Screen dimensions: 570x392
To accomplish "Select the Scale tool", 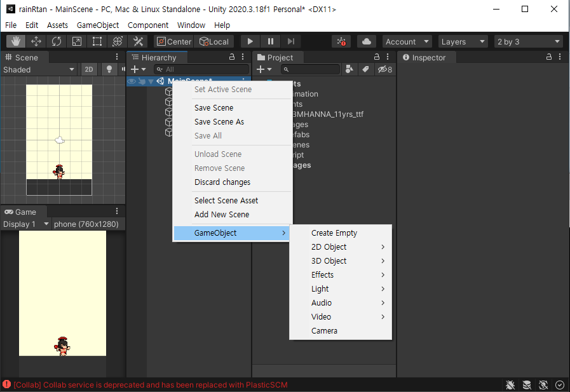I will 77,41.
